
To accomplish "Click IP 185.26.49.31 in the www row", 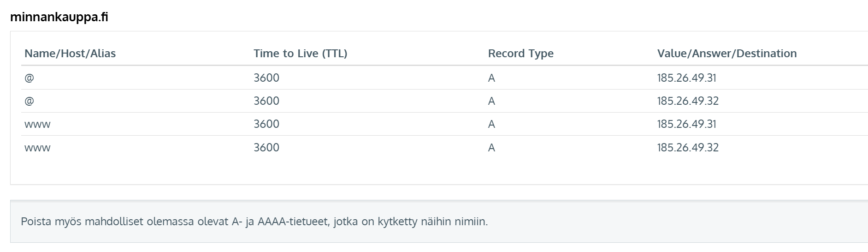I will pyautogui.click(x=686, y=124).
